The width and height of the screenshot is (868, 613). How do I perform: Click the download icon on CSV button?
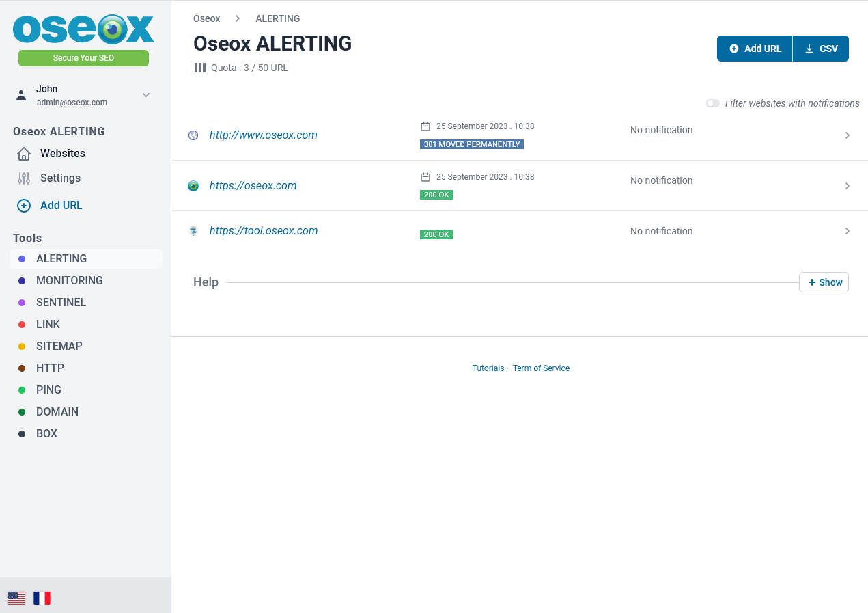point(809,49)
